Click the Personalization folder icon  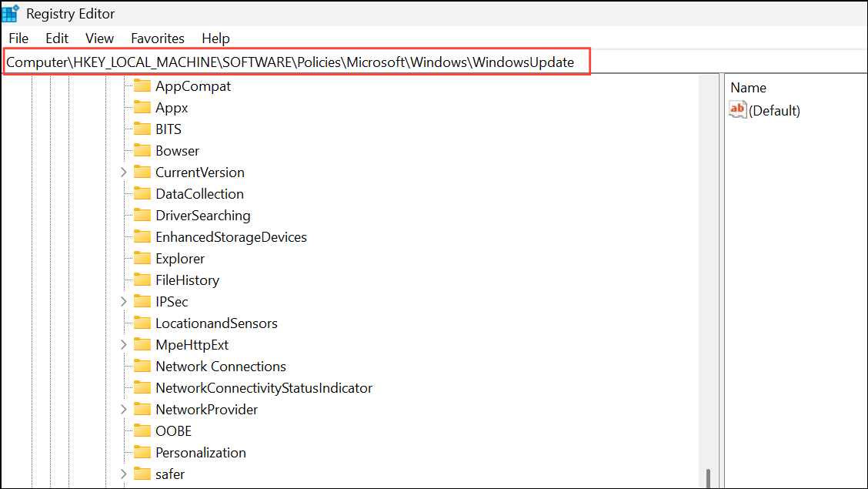(x=142, y=453)
